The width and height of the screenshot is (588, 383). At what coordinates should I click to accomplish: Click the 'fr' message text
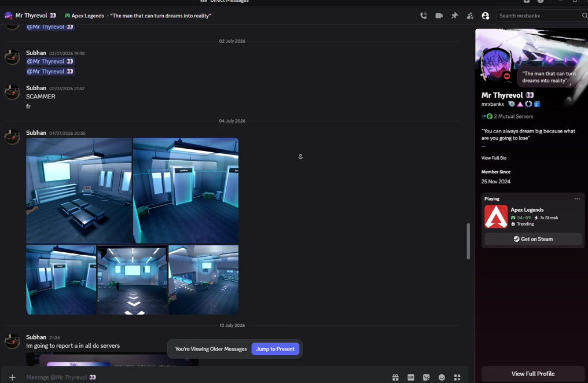coord(28,107)
